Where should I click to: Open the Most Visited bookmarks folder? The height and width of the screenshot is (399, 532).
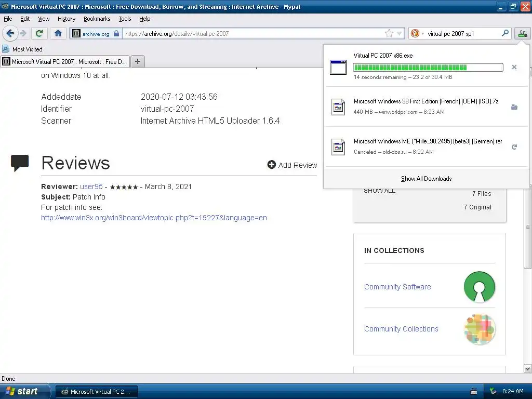click(x=23, y=49)
